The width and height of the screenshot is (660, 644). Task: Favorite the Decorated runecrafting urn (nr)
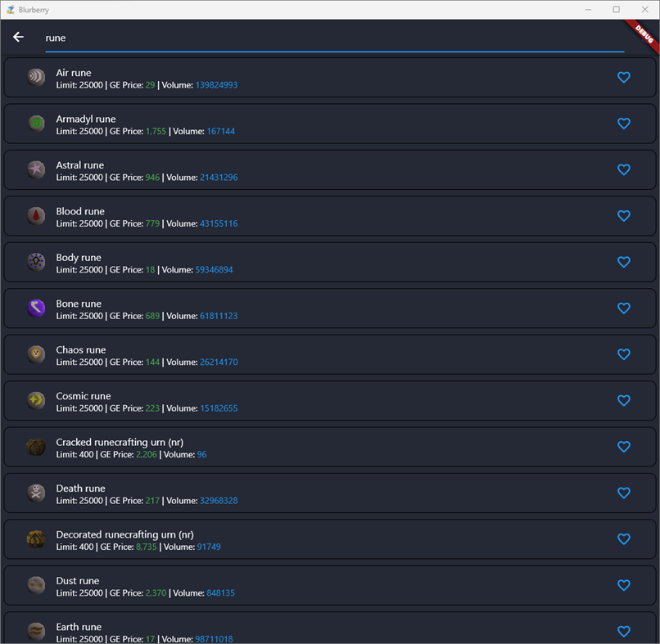pyautogui.click(x=624, y=538)
